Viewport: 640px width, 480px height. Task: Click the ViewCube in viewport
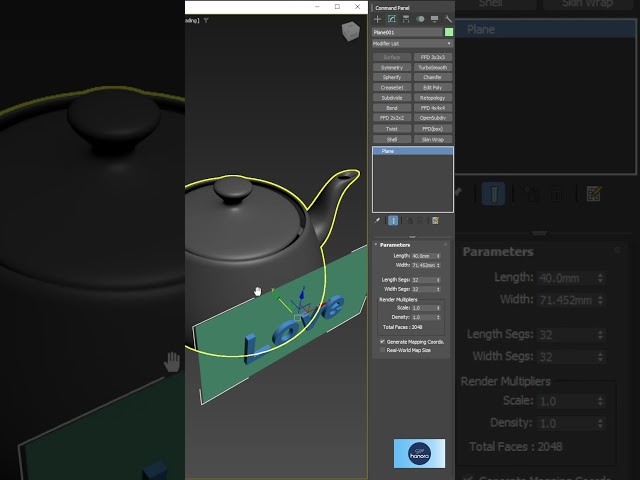pos(351,31)
